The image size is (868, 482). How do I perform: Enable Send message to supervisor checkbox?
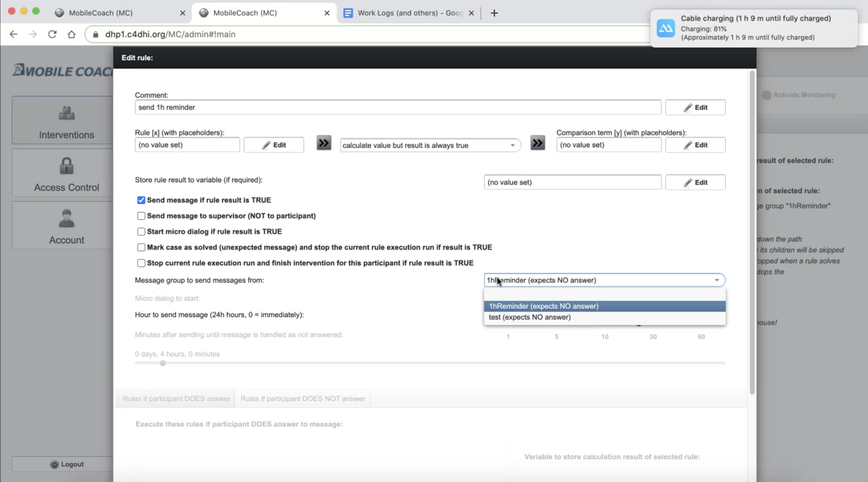[141, 215]
